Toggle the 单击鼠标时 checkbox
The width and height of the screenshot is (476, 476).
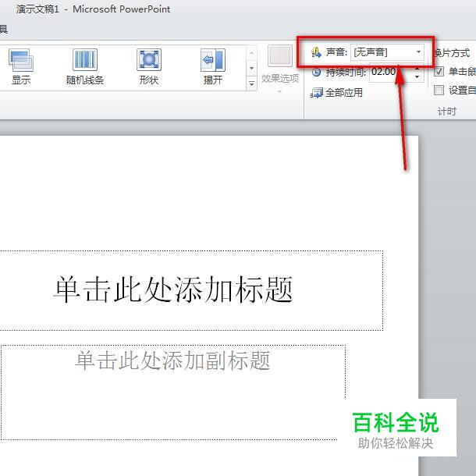(x=439, y=72)
